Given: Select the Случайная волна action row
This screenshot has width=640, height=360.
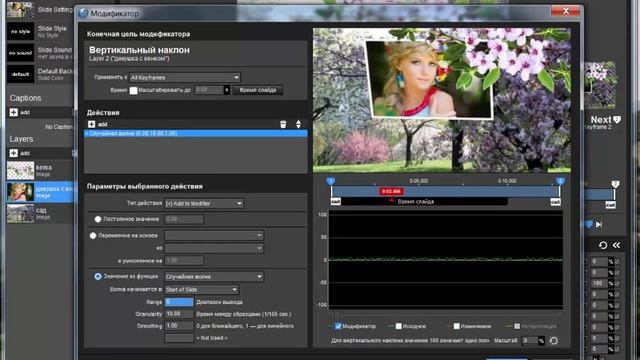Looking at the screenshot, I should click(x=196, y=133).
